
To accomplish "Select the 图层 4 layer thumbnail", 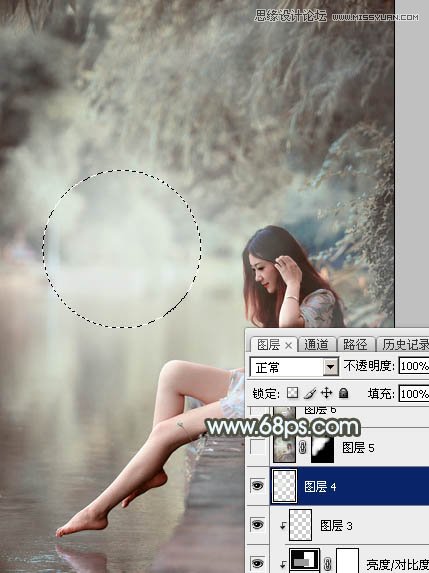I will click(x=285, y=486).
